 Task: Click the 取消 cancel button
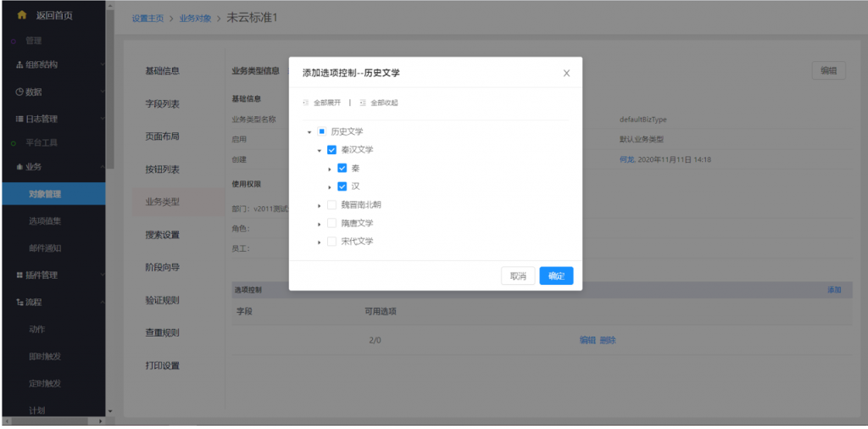517,276
